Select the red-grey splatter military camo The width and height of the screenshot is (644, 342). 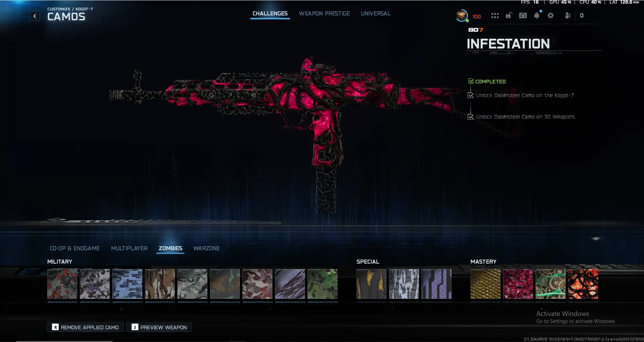click(62, 284)
